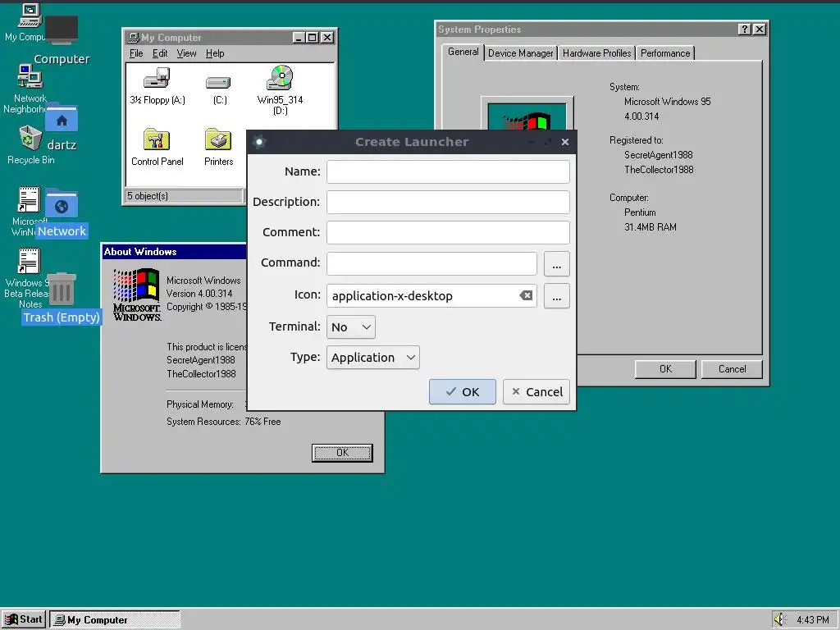Switch to the Performance tab
Screen dimensions: 840x630
[x=664, y=53]
